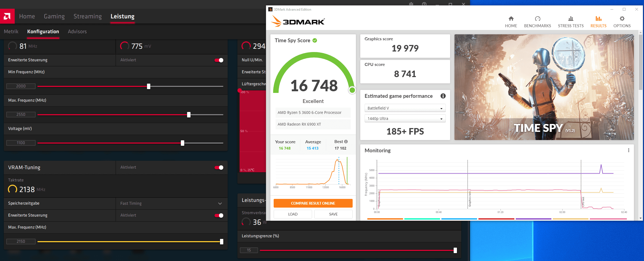
Task: Select Leistung tab
Action: point(123,16)
